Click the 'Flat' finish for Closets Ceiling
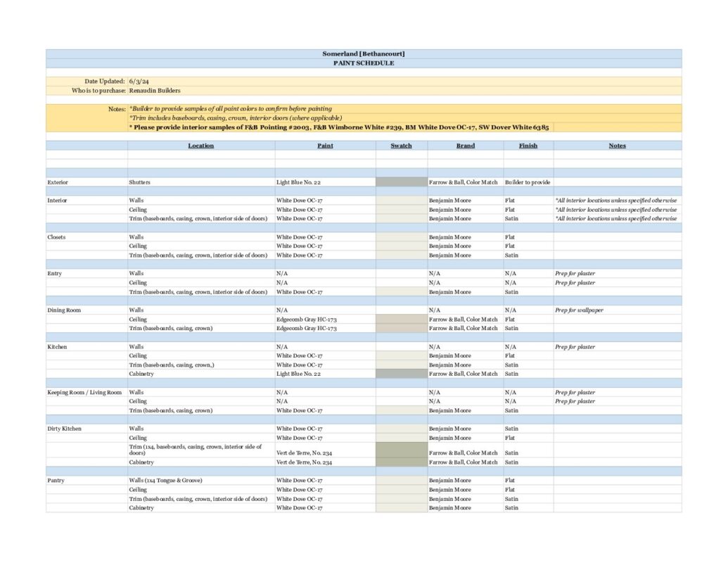This screenshot has height=563, width=728. click(x=510, y=246)
